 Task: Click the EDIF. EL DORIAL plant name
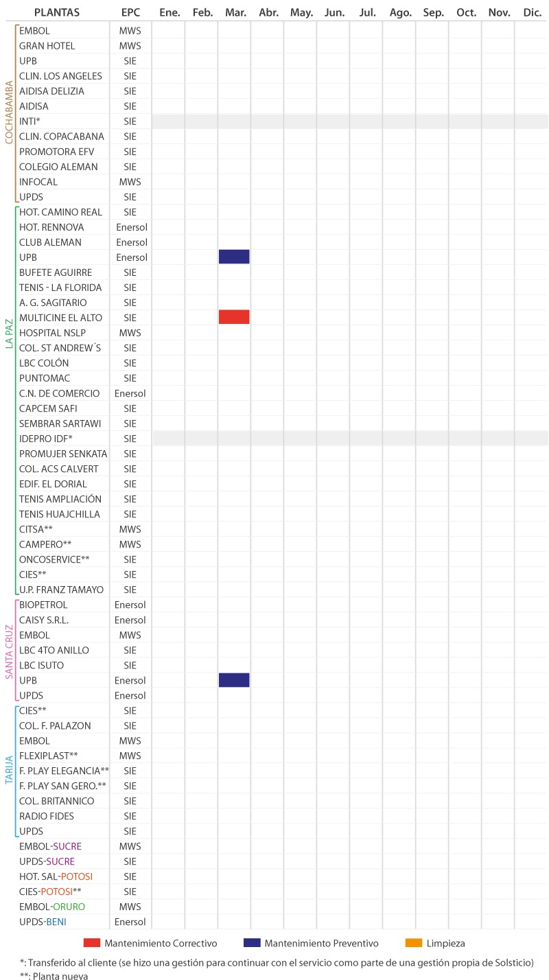[53, 484]
